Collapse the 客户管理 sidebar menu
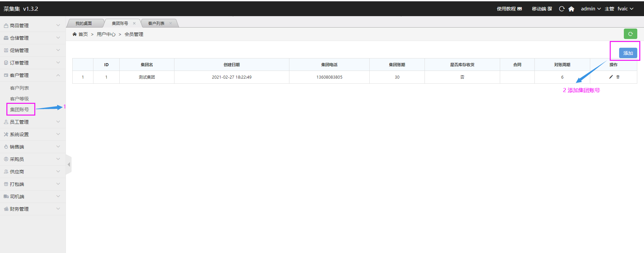 pos(33,75)
